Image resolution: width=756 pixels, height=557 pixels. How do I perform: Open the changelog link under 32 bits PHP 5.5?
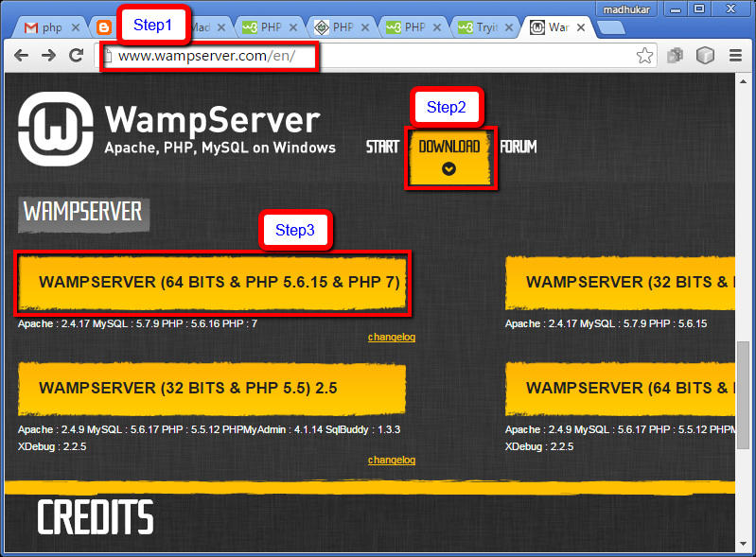tap(392, 460)
